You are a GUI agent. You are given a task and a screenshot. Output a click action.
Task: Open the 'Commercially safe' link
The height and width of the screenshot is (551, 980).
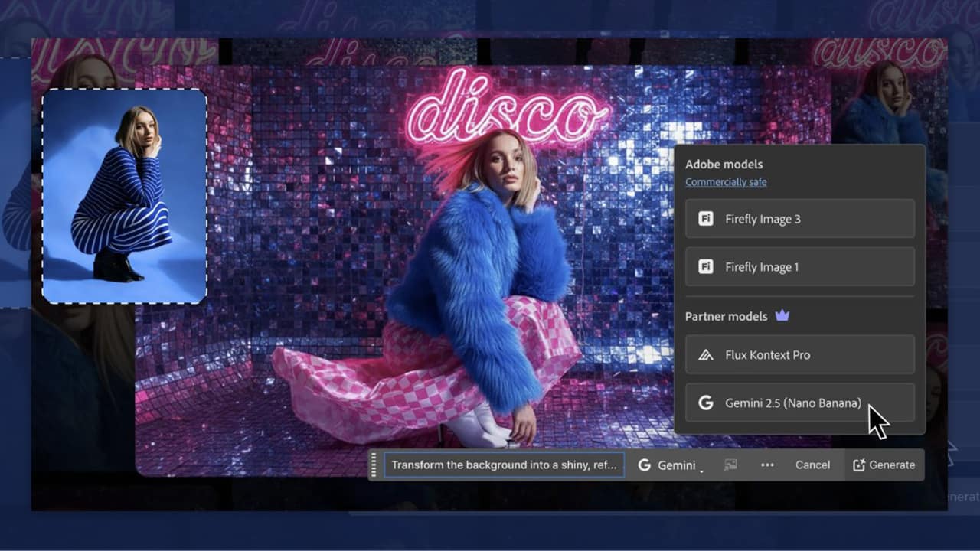[x=726, y=182]
